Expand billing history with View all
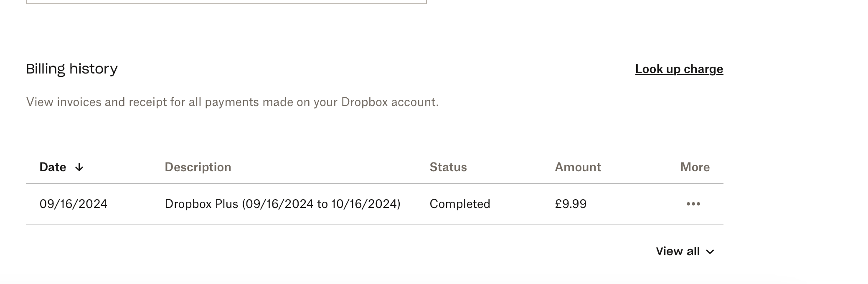The image size is (868, 284). click(x=678, y=251)
